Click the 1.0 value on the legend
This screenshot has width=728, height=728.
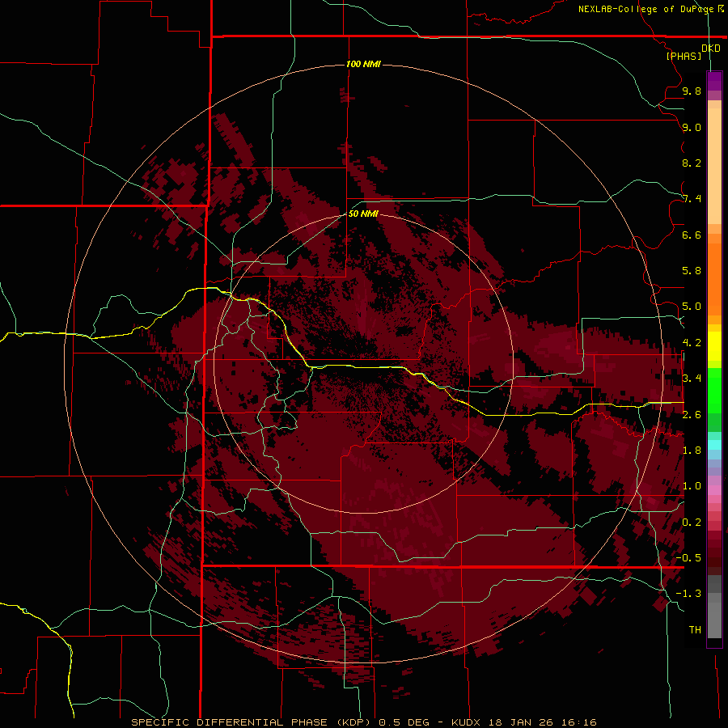click(692, 486)
